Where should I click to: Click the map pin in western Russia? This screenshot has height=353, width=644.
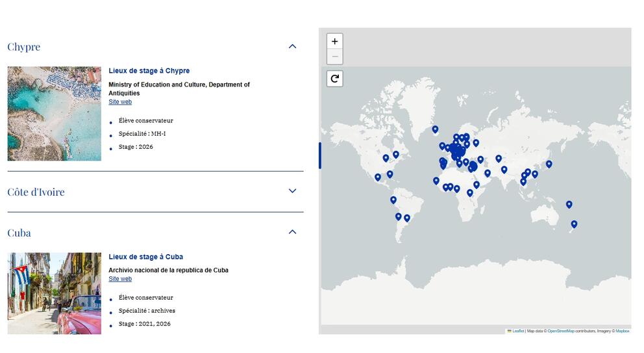coord(476,143)
